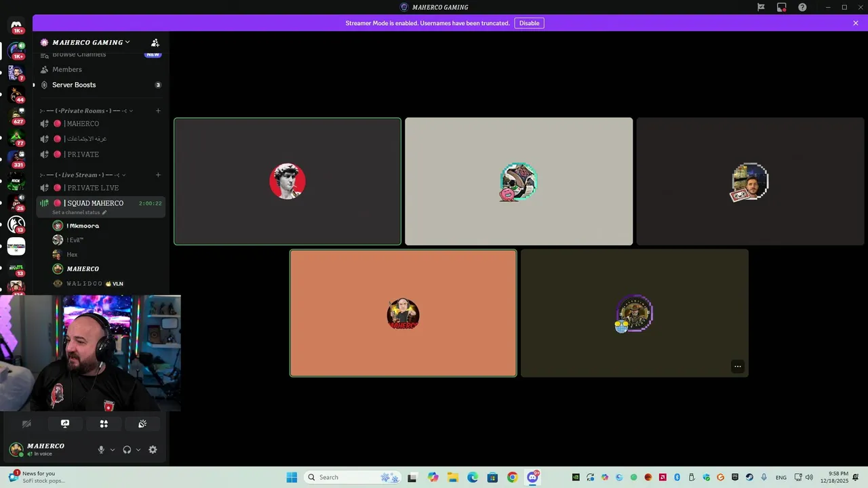868x488 pixels.
Task: Collapse the Private Rooms category
Action: pos(87,110)
